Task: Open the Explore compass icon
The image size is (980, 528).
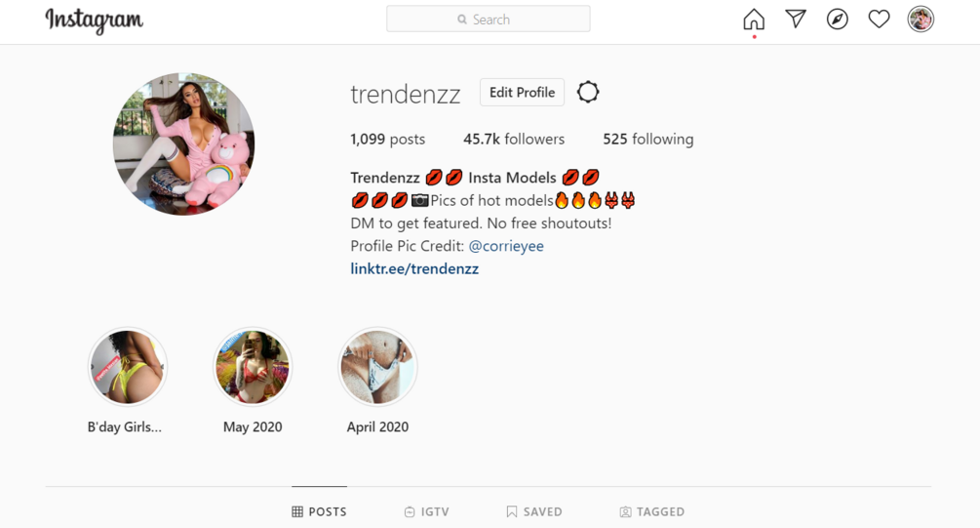Action: [838, 20]
